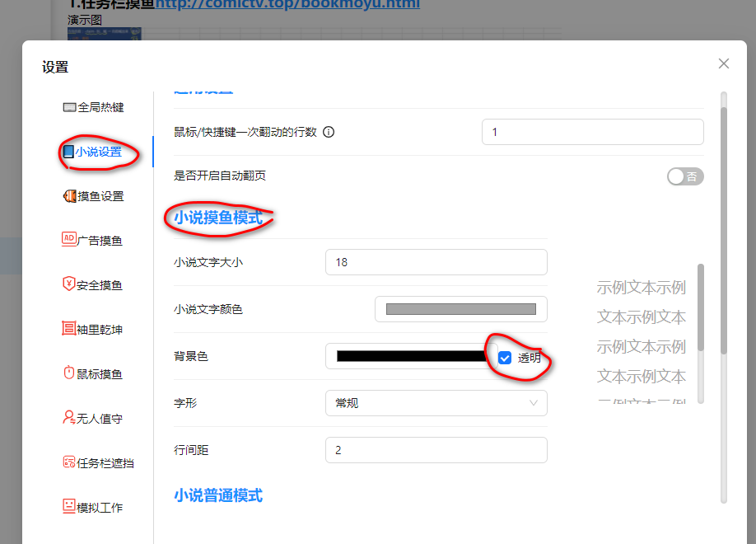Click the 小说文字大小 input field

pos(436,262)
